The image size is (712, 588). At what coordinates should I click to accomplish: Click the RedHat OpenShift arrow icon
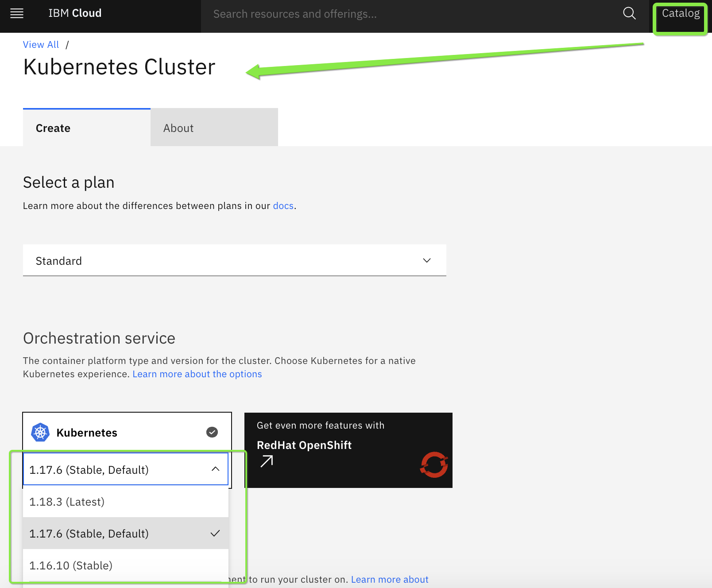tap(267, 461)
